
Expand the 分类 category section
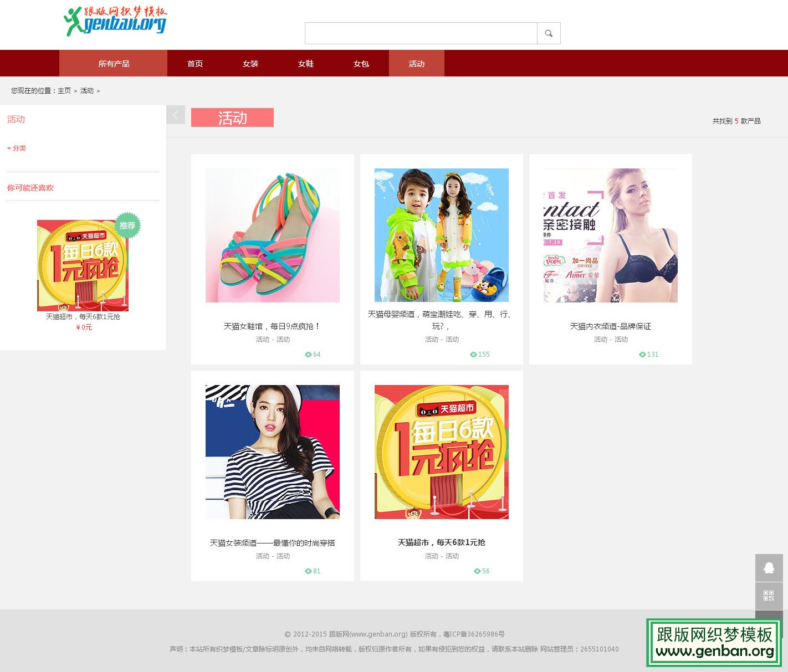tap(17, 148)
